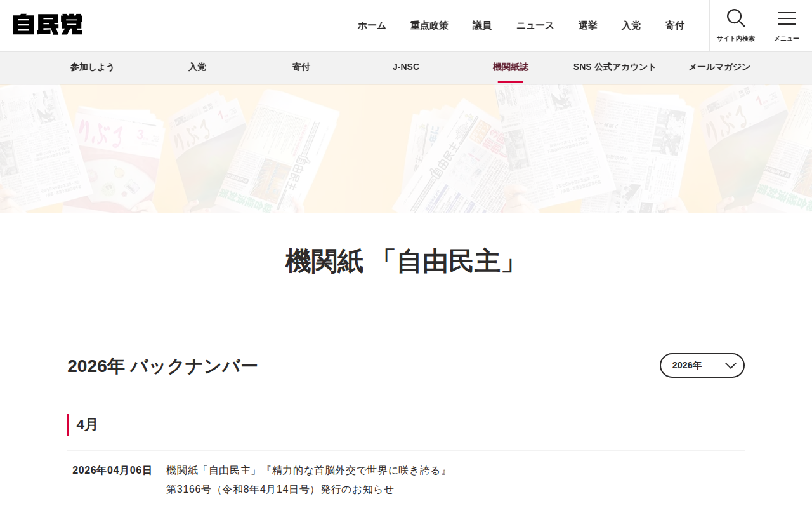812x508 pixels.
Task: Open ニュース in top navigation
Action: (x=535, y=25)
